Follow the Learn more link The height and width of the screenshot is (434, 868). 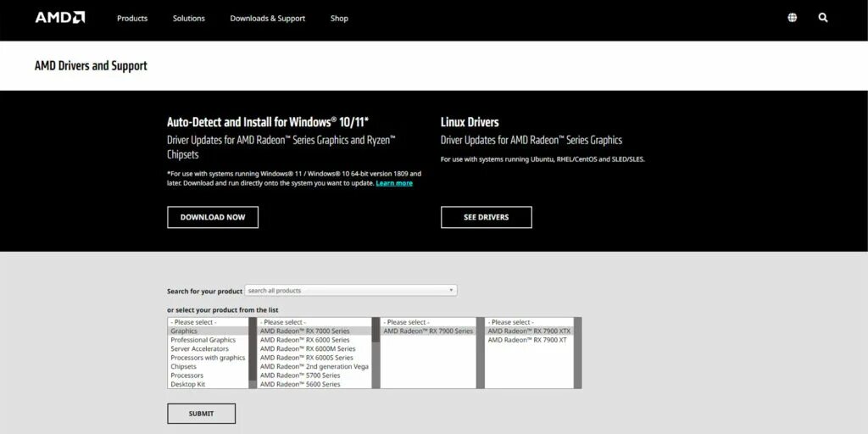[x=394, y=183]
